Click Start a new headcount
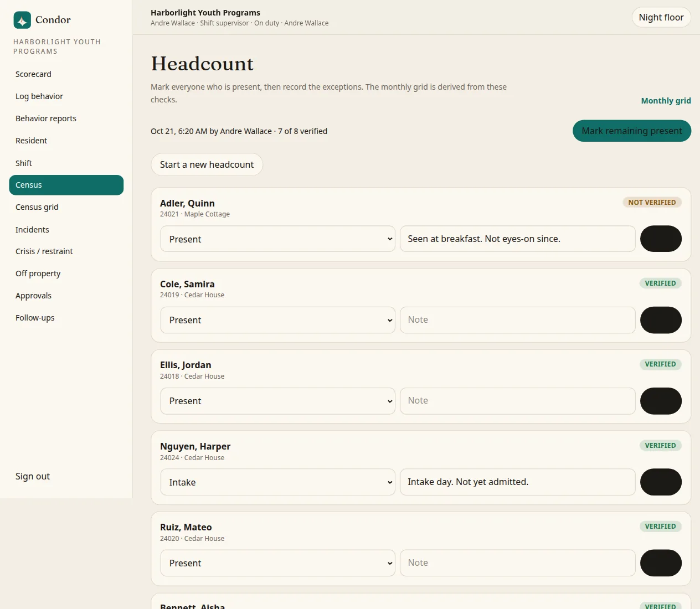The image size is (700, 609). click(207, 164)
